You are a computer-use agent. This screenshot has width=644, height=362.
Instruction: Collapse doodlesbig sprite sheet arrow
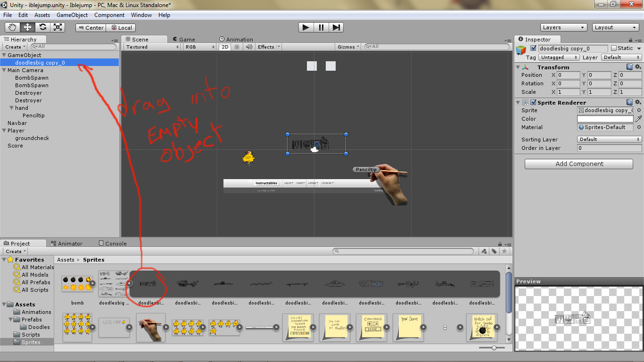(x=129, y=283)
